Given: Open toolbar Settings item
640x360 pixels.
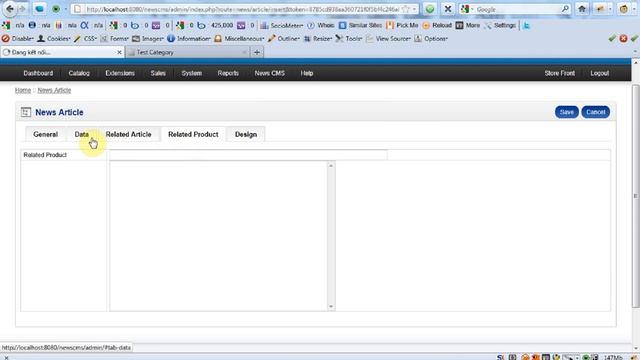Looking at the screenshot, I should click(500, 25).
